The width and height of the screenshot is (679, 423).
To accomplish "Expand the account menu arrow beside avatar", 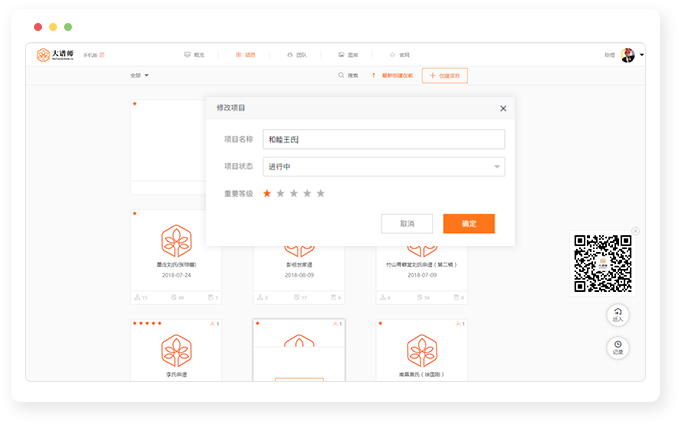I will (642, 55).
